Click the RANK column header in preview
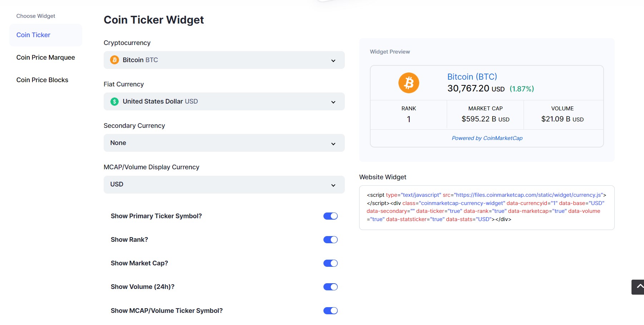The height and width of the screenshot is (325, 644). [409, 109]
